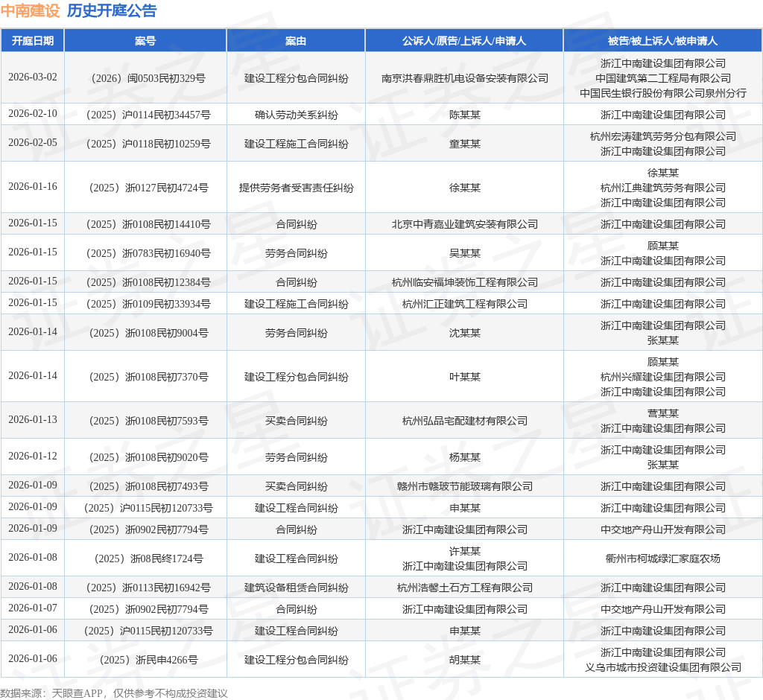Select the 开庭日期 column header

tap(33, 41)
